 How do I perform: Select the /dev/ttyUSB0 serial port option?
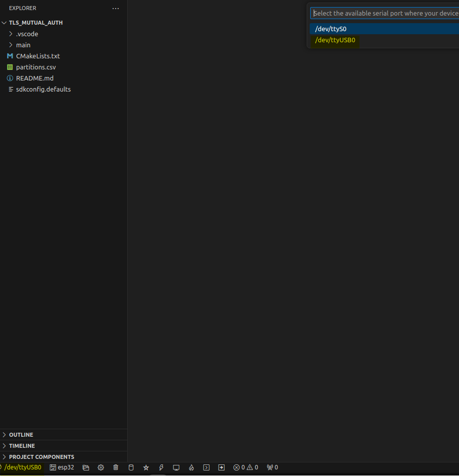click(x=385, y=40)
